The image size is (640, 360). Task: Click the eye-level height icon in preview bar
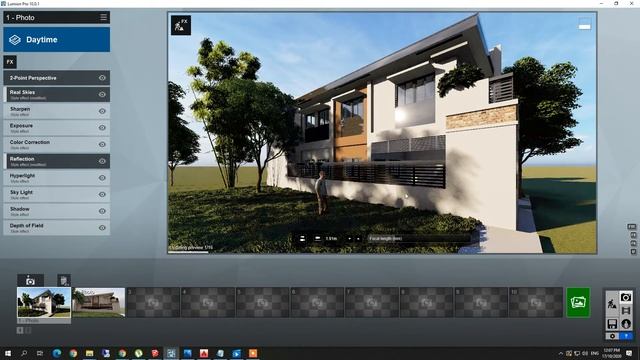coord(302,238)
